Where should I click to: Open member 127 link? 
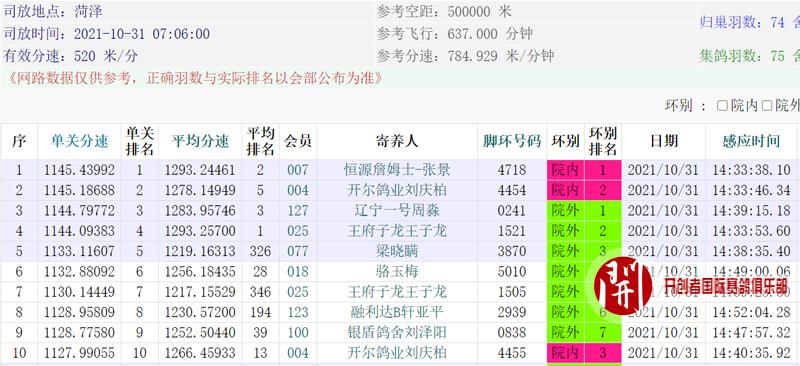[x=297, y=210]
